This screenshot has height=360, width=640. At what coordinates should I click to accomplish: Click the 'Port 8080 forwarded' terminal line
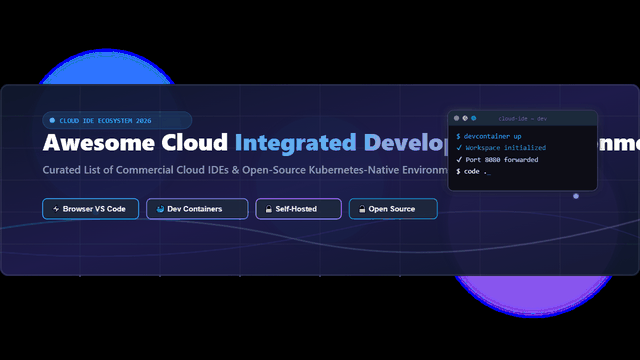tap(497, 160)
